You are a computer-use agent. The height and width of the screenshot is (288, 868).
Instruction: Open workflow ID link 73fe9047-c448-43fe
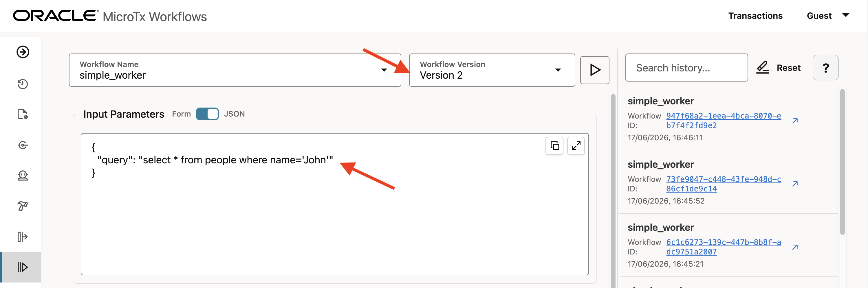coord(724,184)
